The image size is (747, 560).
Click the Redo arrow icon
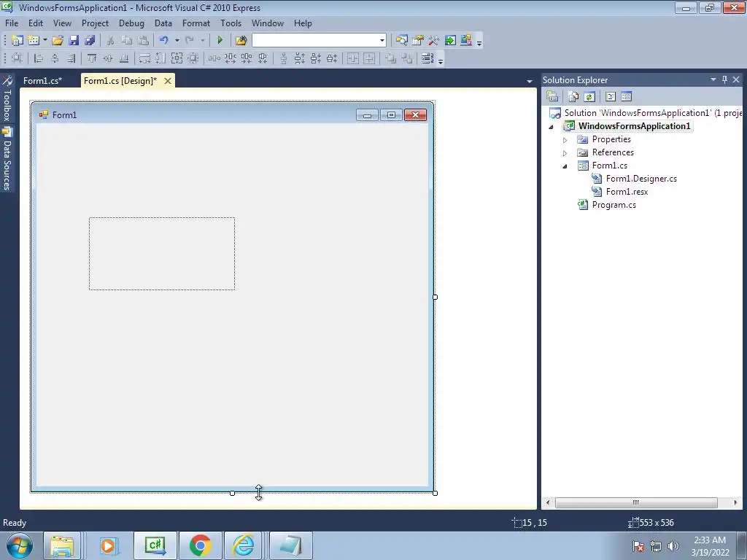190,41
